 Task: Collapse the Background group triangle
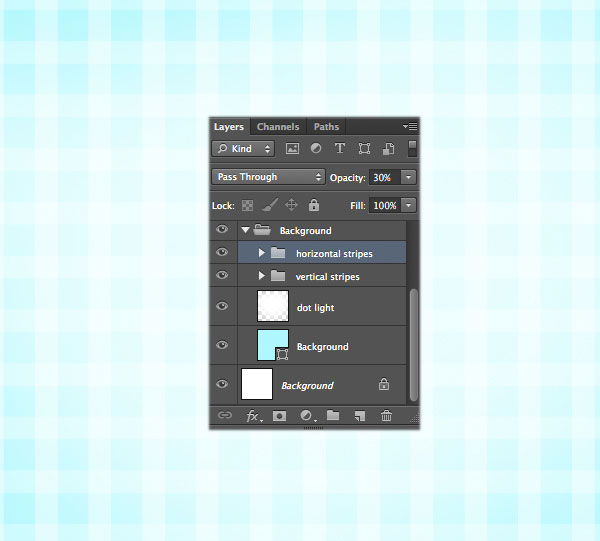coord(245,230)
